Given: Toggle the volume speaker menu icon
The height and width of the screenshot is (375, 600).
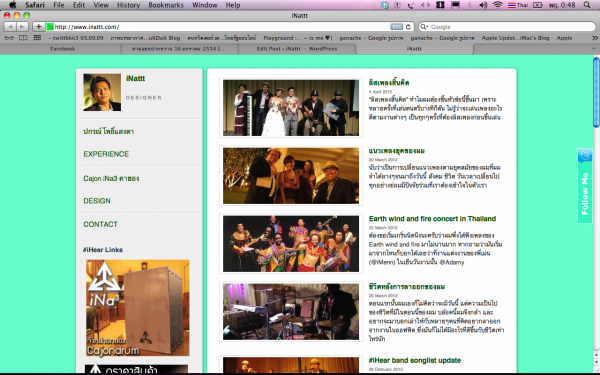Looking at the screenshot, I should (x=483, y=5).
